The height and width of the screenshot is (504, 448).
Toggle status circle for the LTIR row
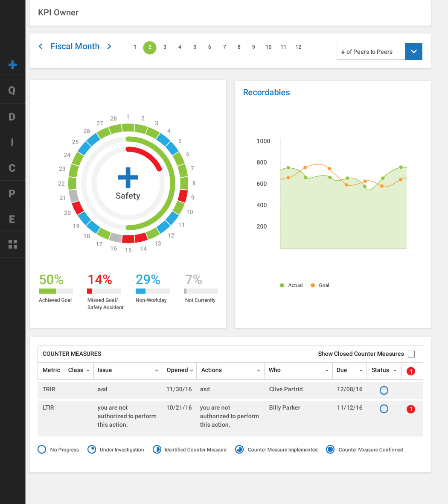coord(384,409)
